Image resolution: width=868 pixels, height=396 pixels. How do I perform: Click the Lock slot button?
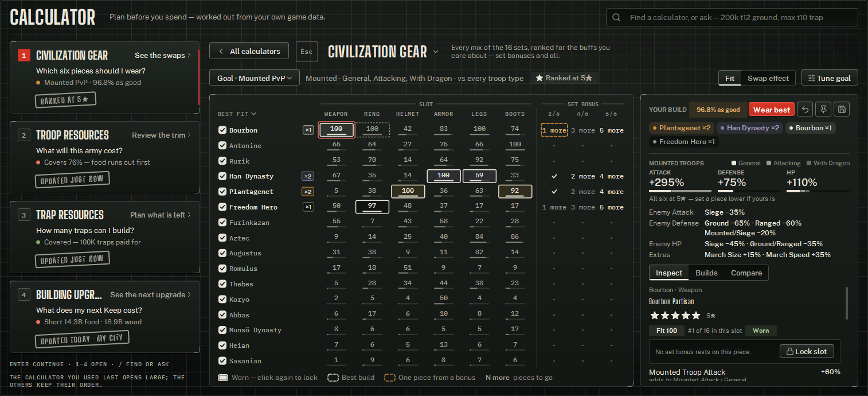click(x=807, y=351)
